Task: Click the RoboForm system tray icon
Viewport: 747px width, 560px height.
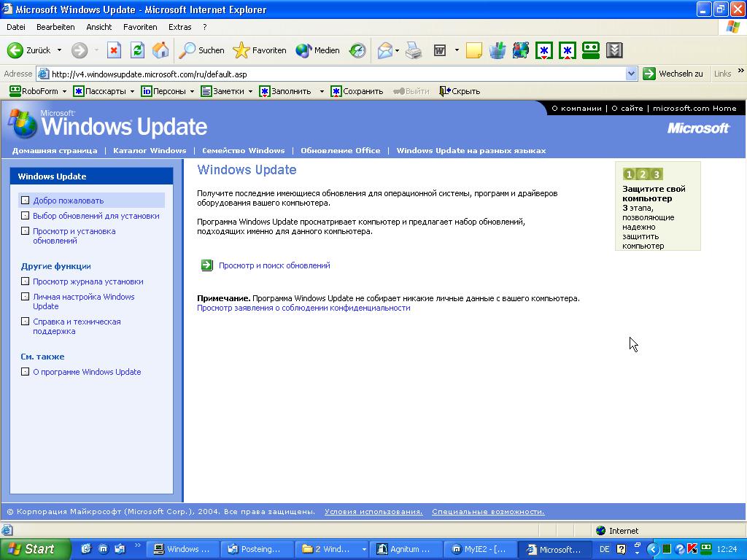Action: 706,548
